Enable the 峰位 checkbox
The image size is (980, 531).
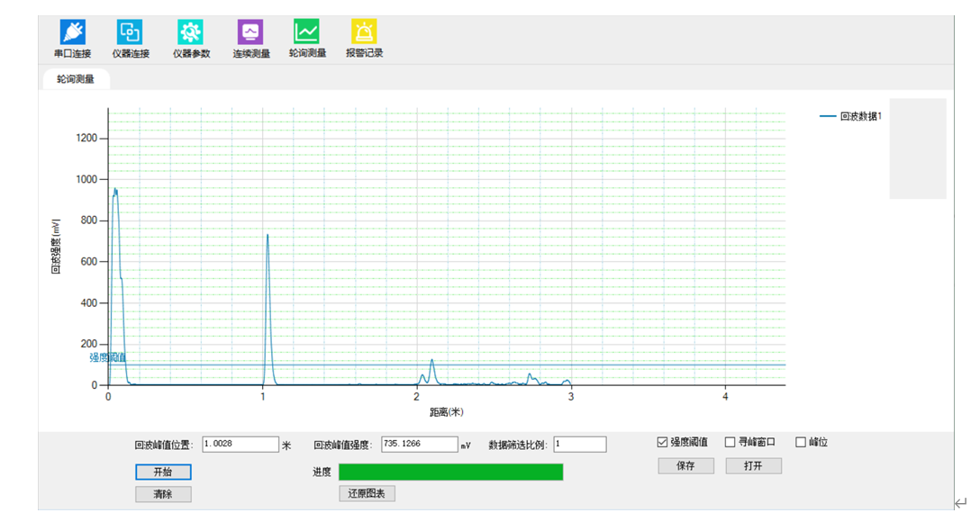[x=801, y=442]
